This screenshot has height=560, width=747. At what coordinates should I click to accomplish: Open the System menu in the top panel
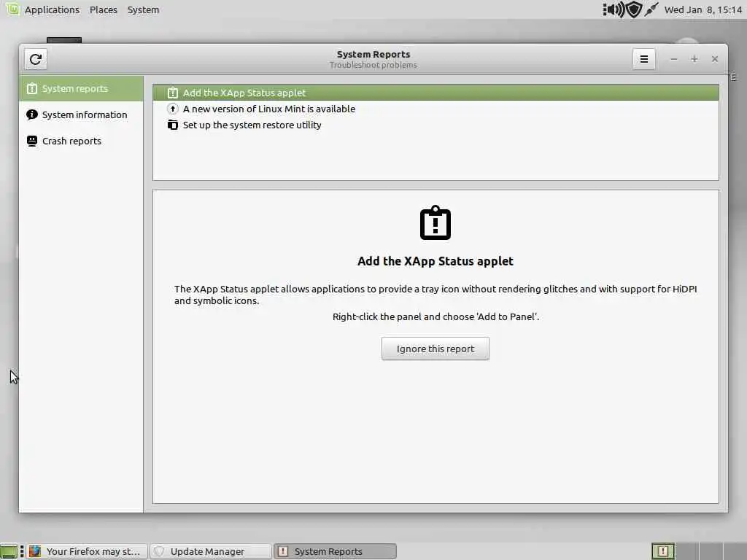(x=144, y=9)
